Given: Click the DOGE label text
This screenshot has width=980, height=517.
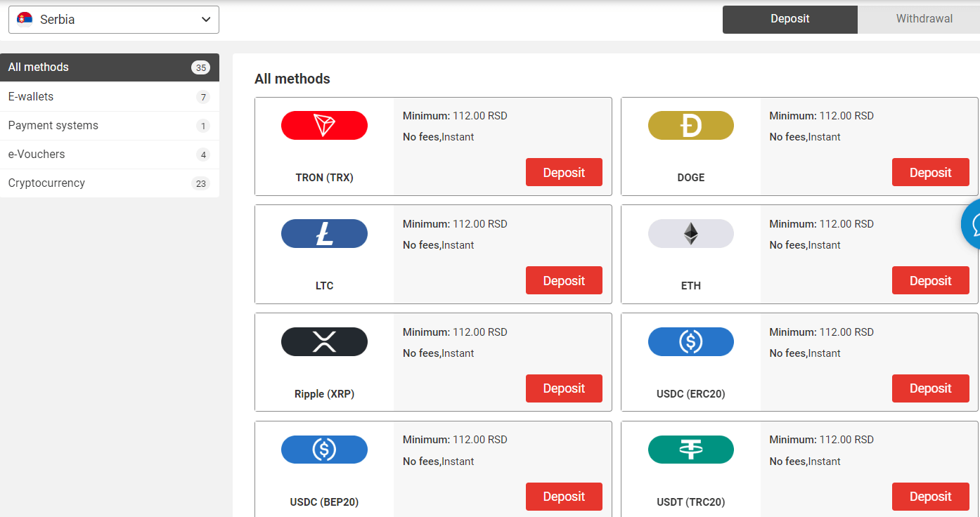Looking at the screenshot, I should click(x=690, y=178).
